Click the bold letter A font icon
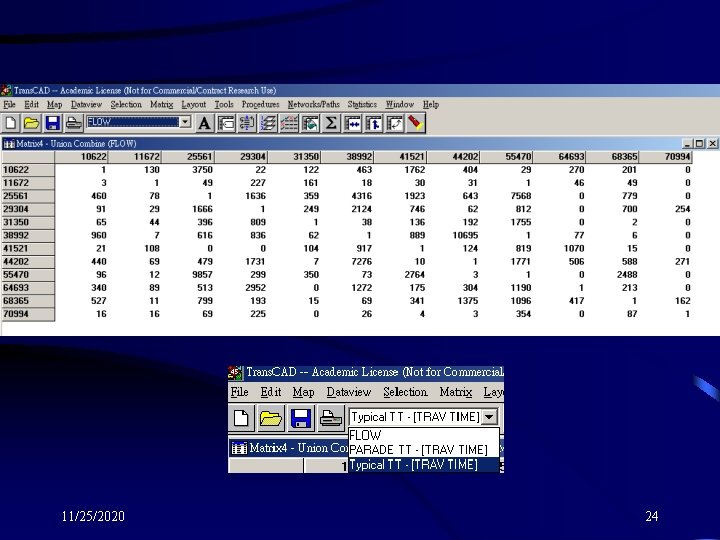720x540 pixels. (204, 123)
